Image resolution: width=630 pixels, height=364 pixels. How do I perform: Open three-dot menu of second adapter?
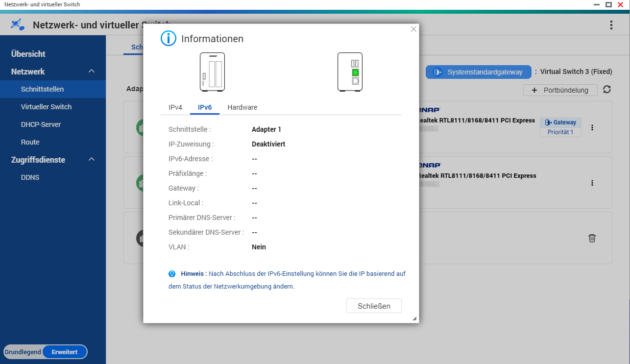coord(592,183)
